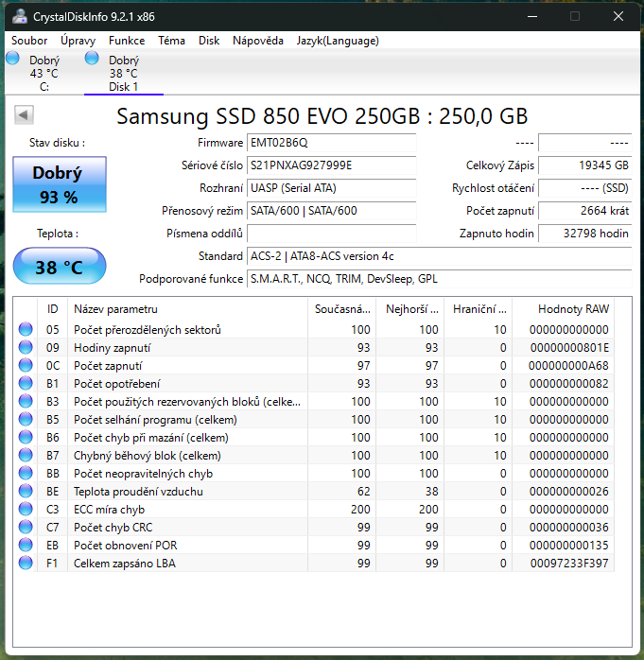Switch to the Disk 1 tab

tap(123, 73)
